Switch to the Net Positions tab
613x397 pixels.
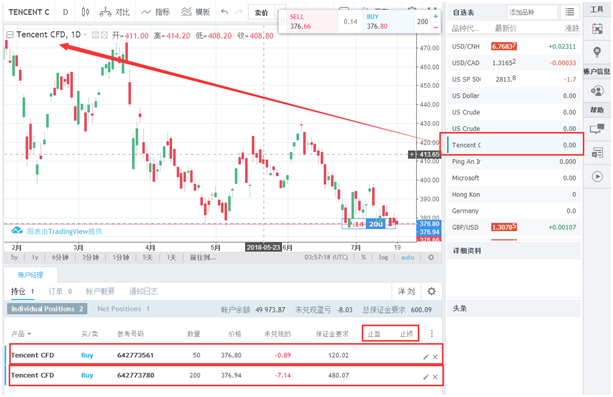(123, 309)
